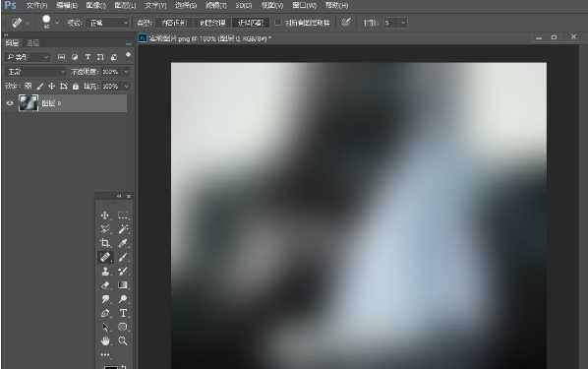Open the 窗口(W) menu
This screenshot has width=588, height=369.
(x=304, y=5)
